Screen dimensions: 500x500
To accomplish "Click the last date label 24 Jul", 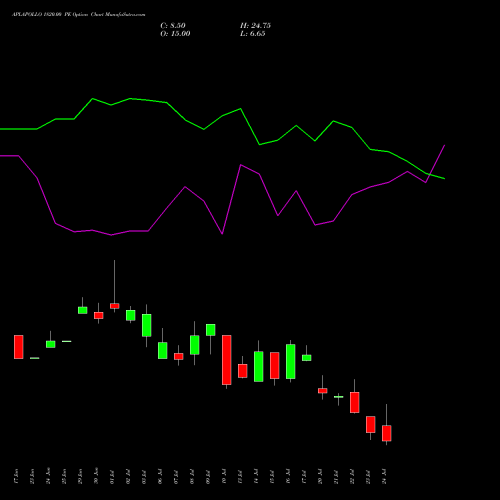I will pos(384,476).
